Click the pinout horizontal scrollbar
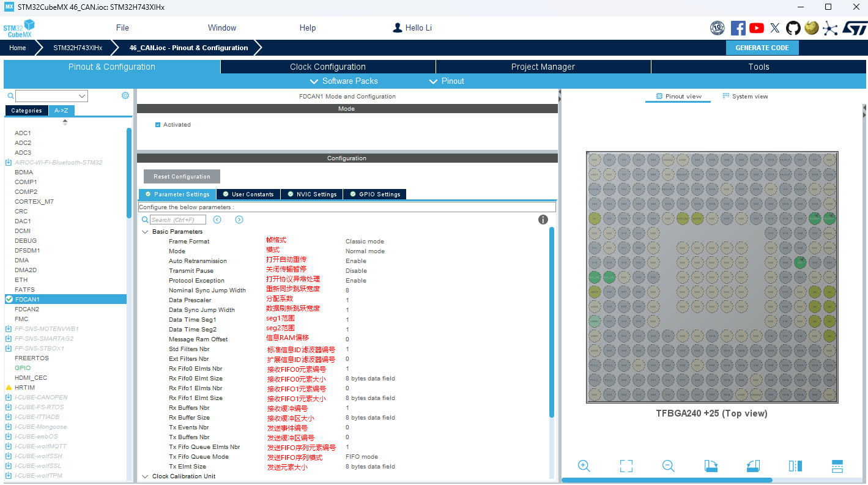The height and width of the screenshot is (485, 868). pos(667,480)
